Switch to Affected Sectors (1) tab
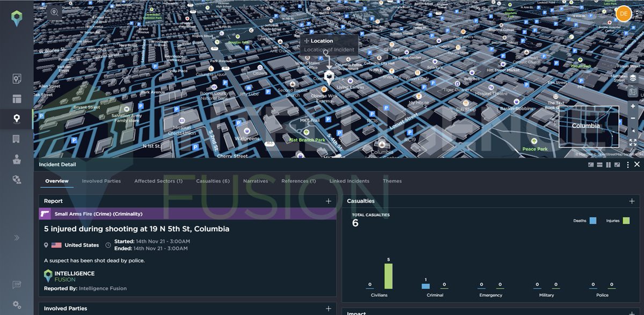This screenshot has height=315, width=644. coord(158,181)
